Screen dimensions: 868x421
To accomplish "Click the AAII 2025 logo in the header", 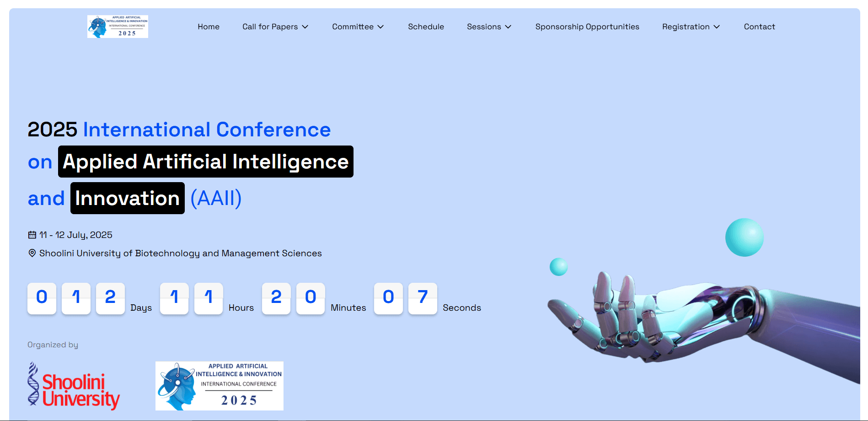I will click(117, 27).
